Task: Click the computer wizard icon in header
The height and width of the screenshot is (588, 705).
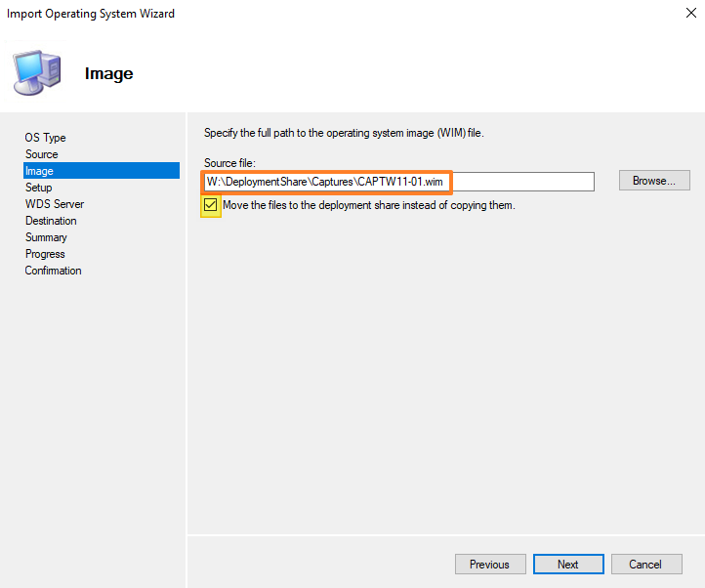Action: click(36, 72)
